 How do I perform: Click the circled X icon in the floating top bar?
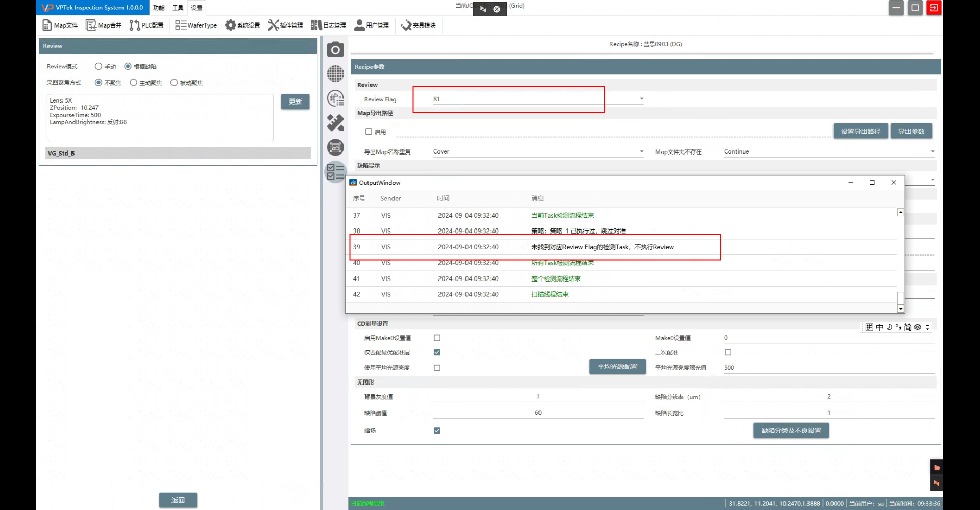497,9
